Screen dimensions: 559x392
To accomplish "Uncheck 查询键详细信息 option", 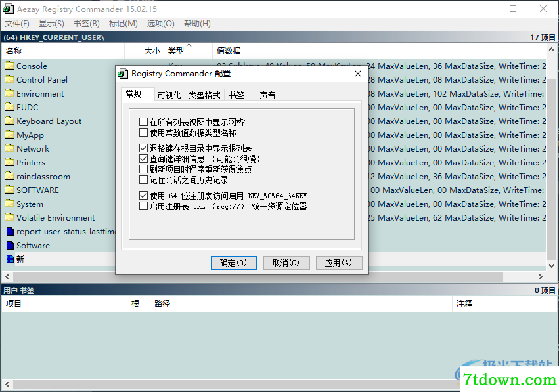I will click(143, 159).
